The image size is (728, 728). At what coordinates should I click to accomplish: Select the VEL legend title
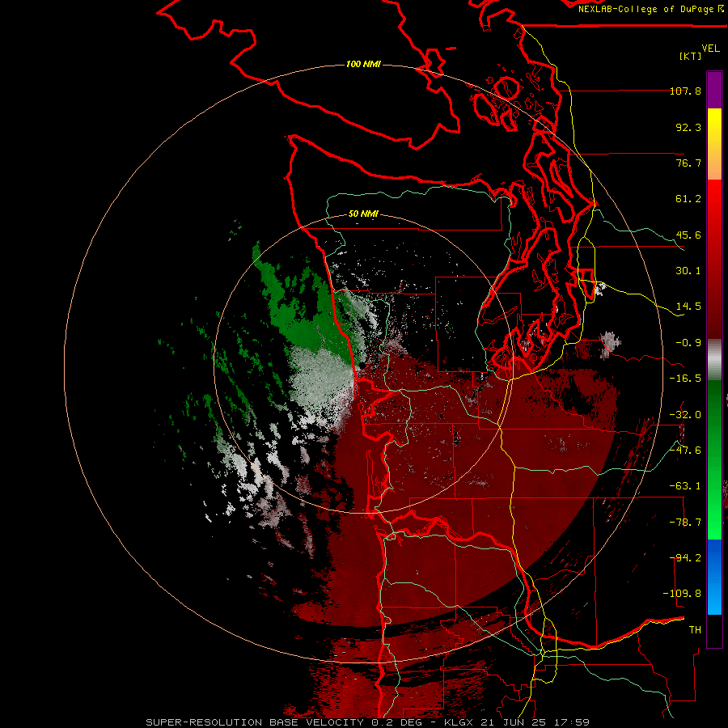tap(710, 49)
